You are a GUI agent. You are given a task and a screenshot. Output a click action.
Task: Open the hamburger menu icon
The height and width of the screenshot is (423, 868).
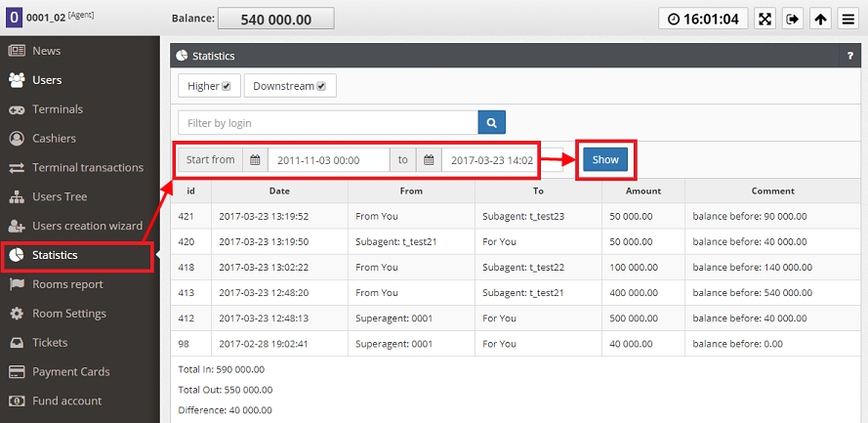coord(847,19)
